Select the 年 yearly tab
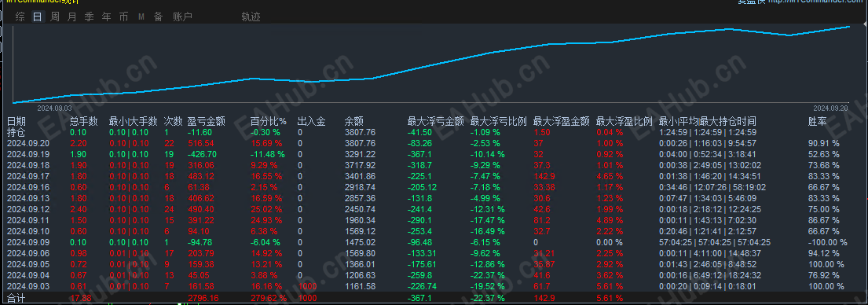 [106, 17]
